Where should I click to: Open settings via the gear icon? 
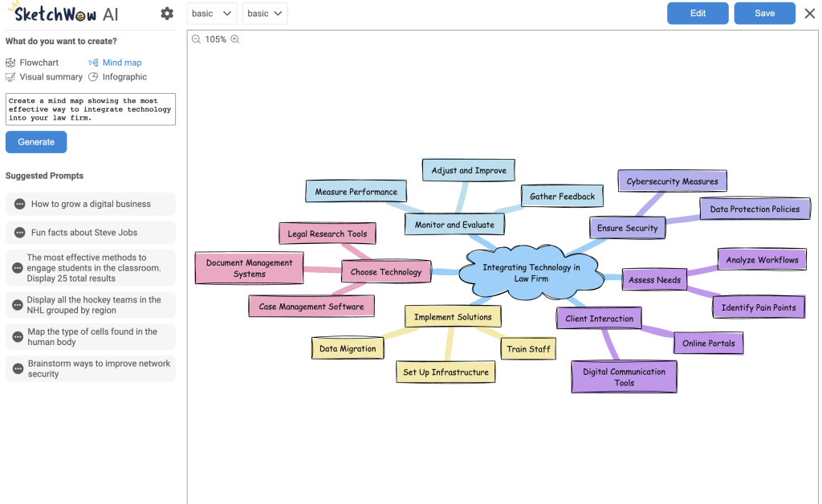pos(167,14)
